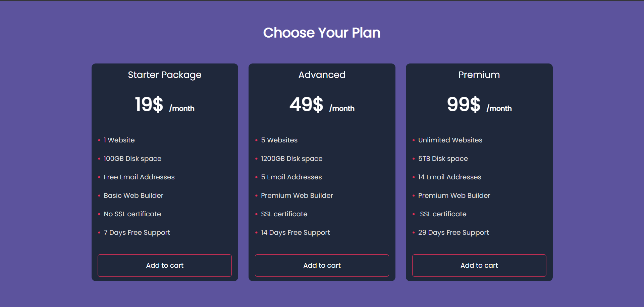Select the 5 Websites feature entry
The image size is (644, 307).
(x=279, y=140)
